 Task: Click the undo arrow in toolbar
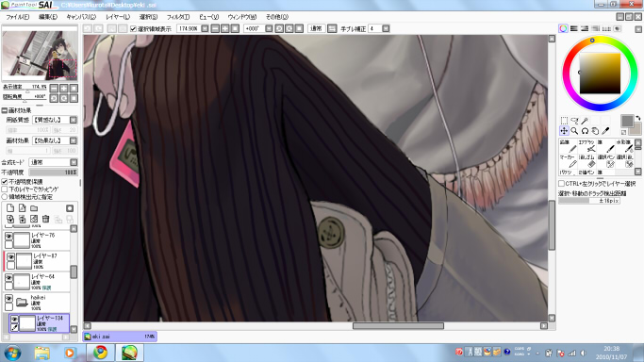point(88,28)
